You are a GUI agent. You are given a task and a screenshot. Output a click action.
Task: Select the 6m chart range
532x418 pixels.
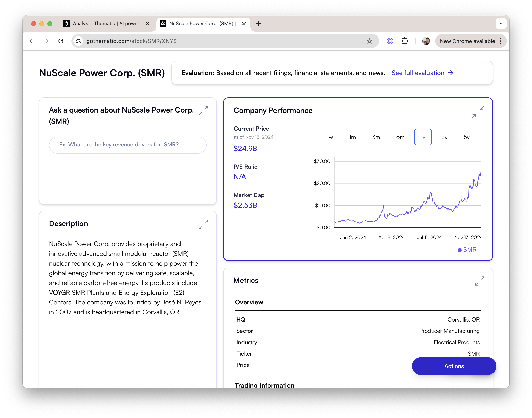pos(400,137)
